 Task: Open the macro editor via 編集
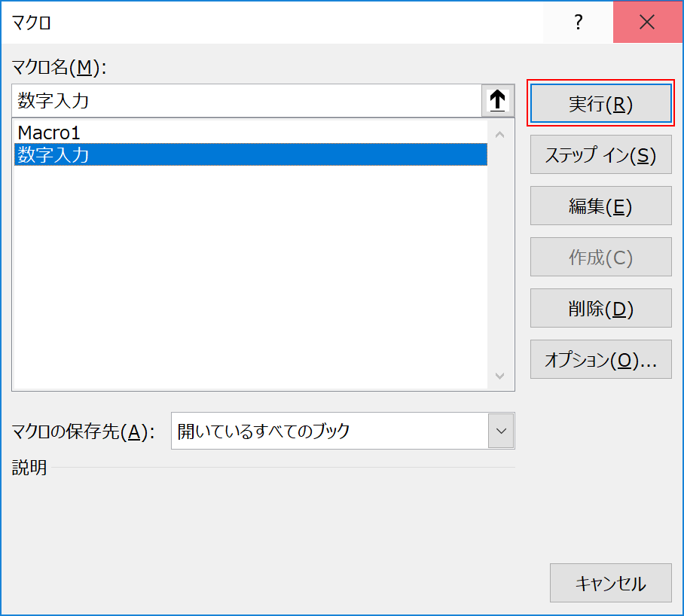[600, 206]
